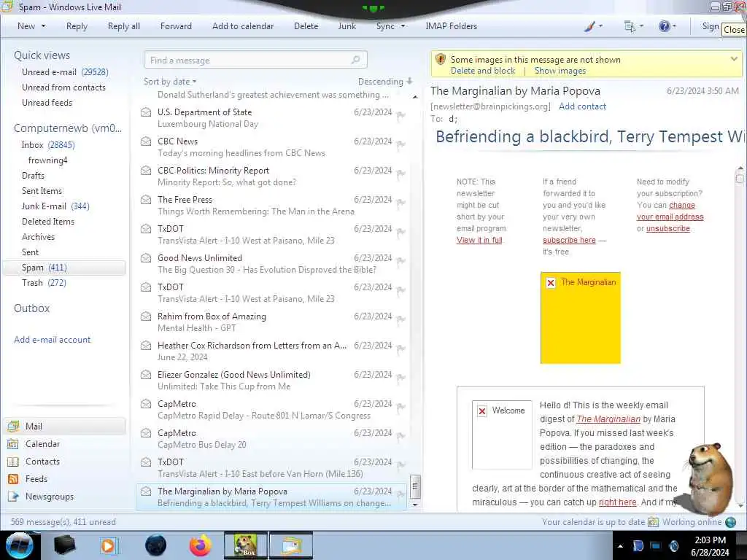747x560 pixels.
Task: Open IMAP Folders from the toolbar
Action: point(451,26)
